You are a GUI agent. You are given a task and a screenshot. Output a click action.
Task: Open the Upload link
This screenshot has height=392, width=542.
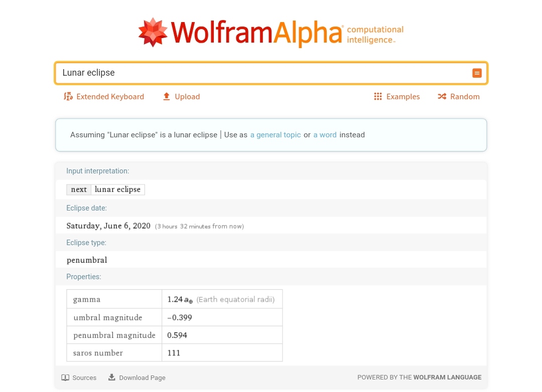point(187,97)
